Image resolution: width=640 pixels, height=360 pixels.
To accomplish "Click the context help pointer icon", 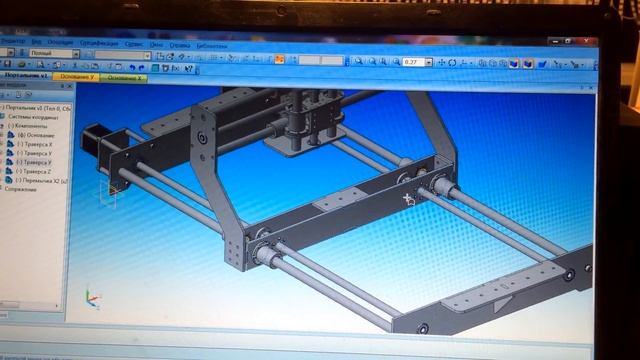I will pyautogui.click(x=188, y=69).
